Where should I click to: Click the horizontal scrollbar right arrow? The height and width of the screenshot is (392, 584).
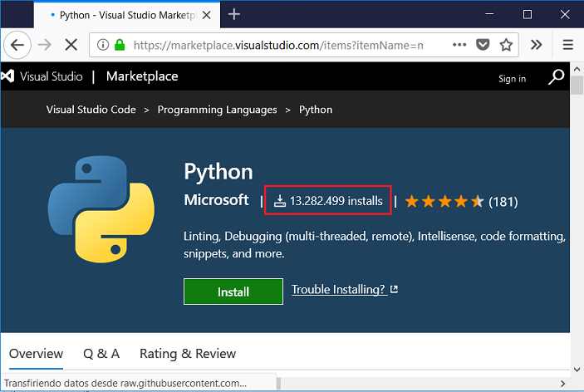tap(562, 384)
